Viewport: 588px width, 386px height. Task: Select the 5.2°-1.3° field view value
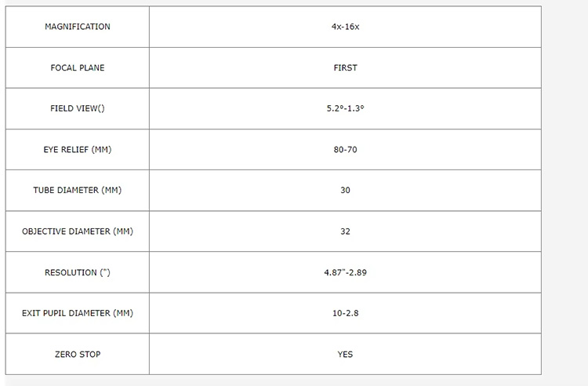click(x=345, y=108)
